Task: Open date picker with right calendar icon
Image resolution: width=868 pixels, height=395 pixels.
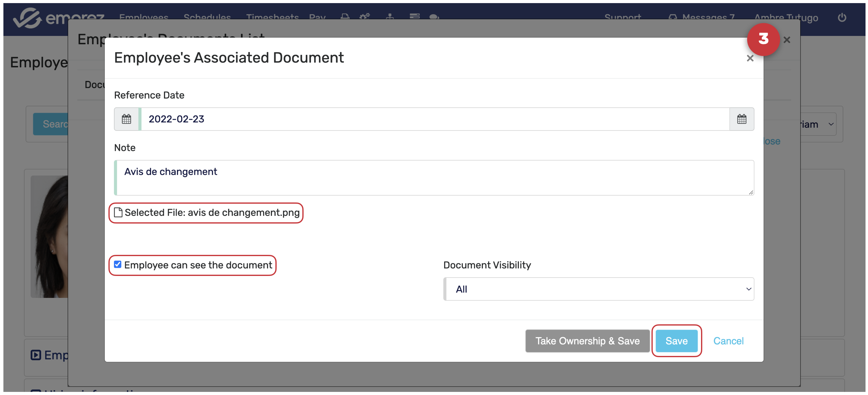Action: tap(741, 119)
